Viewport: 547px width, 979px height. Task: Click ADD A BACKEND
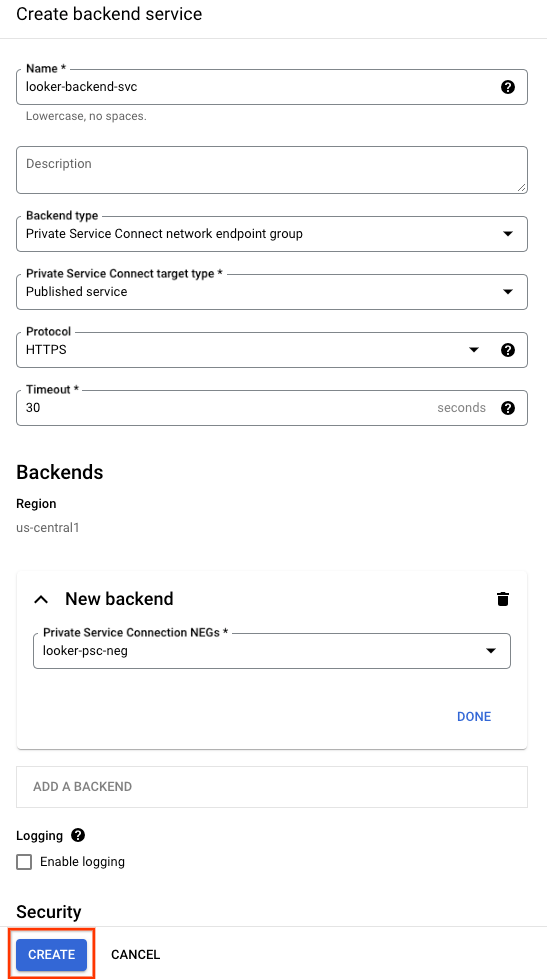click(272, 787)
